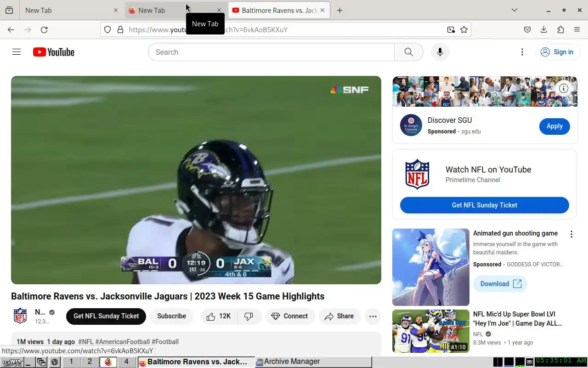Switch to workspace 4 in the taskbar

coord(126,362)
